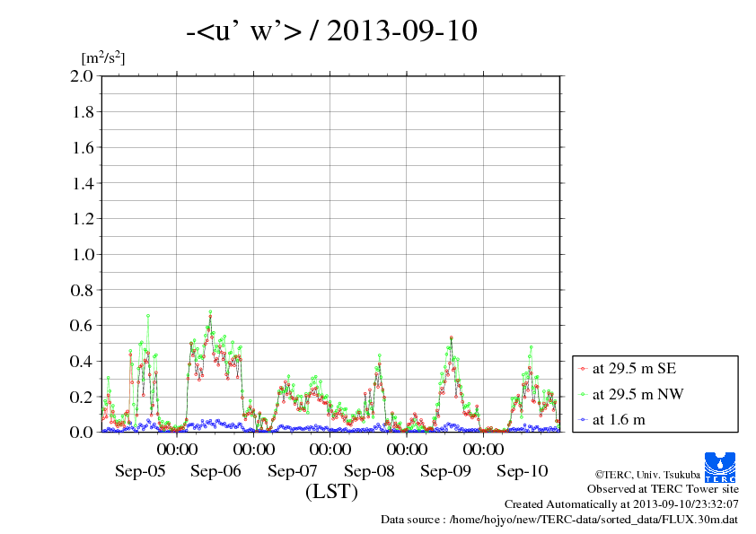
Task: Click the Sep-08 date label
Action: (x=369, y=471)
